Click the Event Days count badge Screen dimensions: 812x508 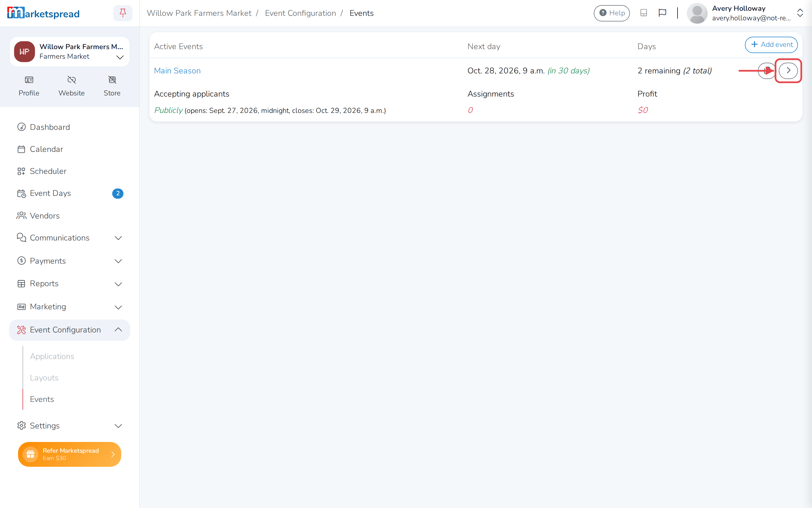[x=118, y=193]
